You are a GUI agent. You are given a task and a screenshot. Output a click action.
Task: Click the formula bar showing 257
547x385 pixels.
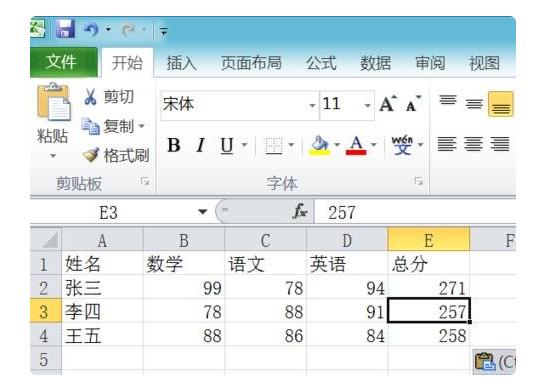click(x=415, y=212)
